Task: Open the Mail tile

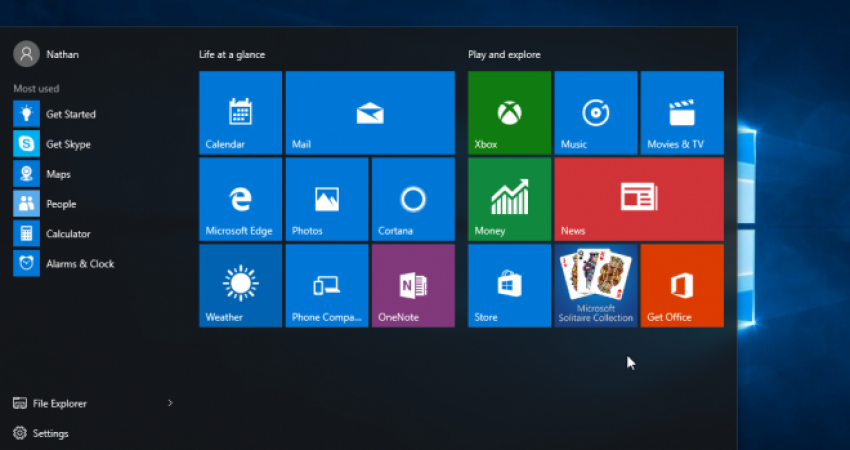Action: click(370, 113)
